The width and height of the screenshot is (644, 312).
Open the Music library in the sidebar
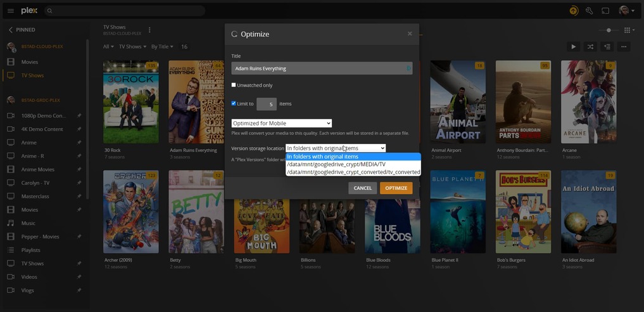click(x=28, y=223)
